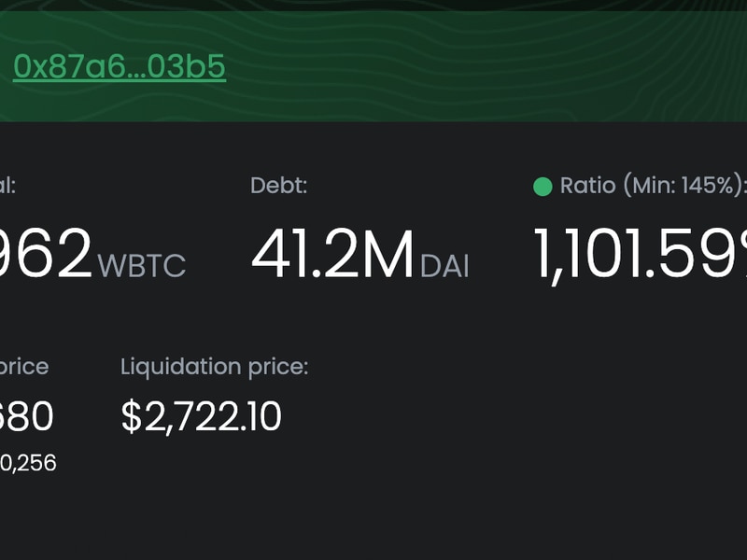Select the 41.2M debt amount
The height and width of the screenshot is (560, 747).
332,254
